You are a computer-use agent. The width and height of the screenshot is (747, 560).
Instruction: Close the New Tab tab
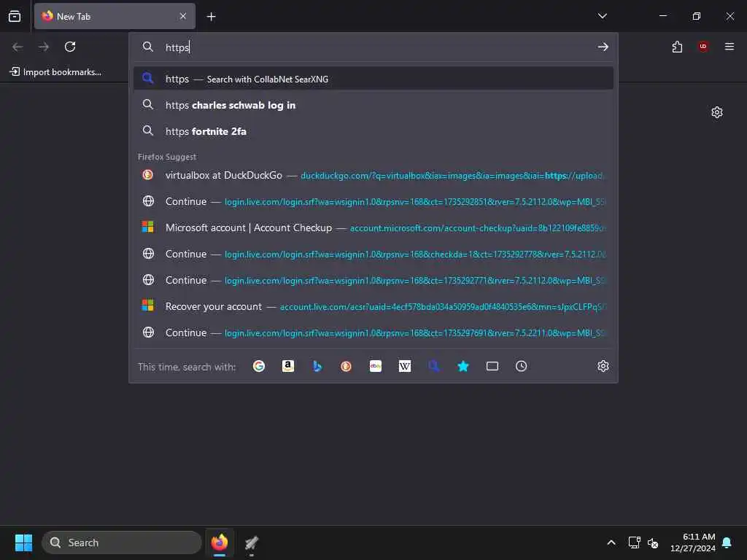[x=183, y=16]
